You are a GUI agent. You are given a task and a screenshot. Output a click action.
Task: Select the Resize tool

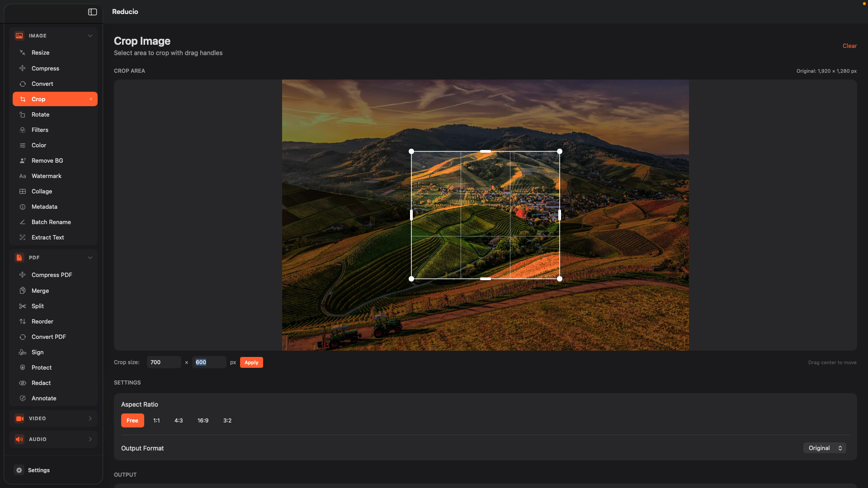41,52
